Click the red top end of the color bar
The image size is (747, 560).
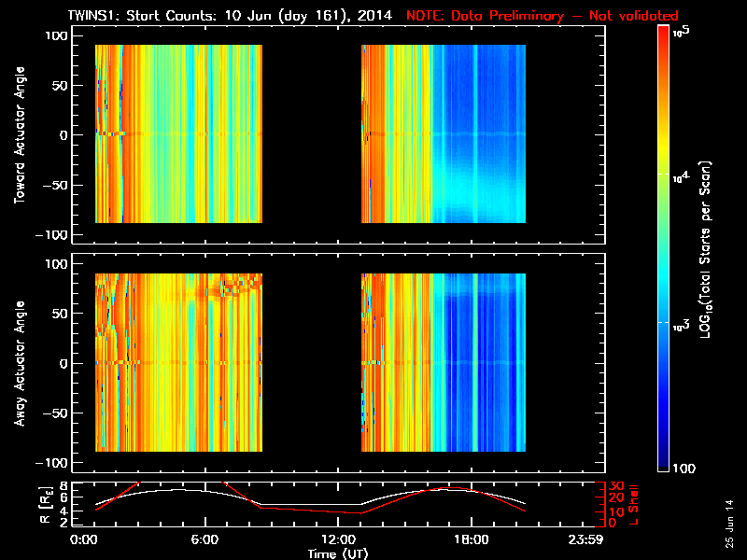(665, 35)
